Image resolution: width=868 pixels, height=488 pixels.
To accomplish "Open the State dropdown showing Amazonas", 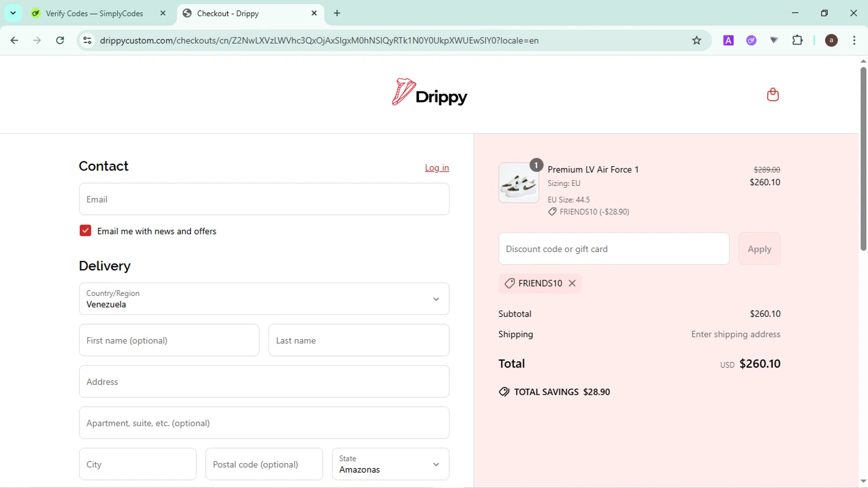I will point(391,464).
